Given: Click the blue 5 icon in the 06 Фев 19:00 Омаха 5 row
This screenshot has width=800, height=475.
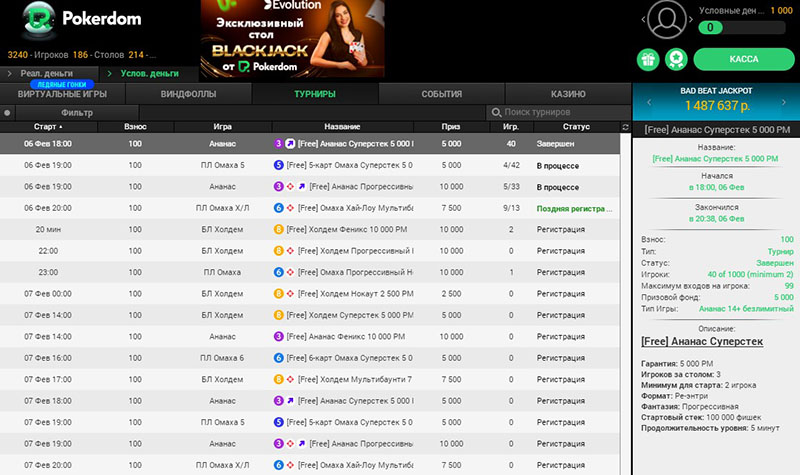Looking at the screenshot, I should [279, 165].
